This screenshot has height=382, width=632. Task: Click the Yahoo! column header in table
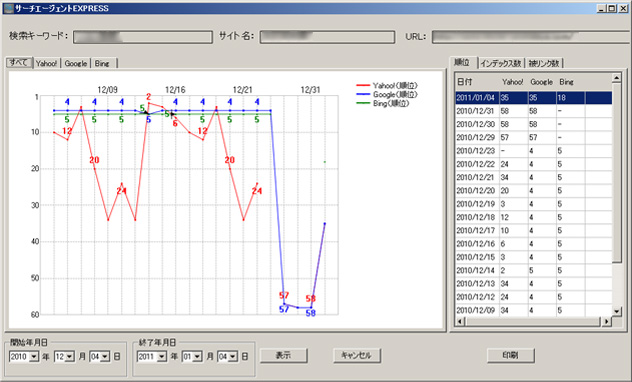(x=513, y=82)
